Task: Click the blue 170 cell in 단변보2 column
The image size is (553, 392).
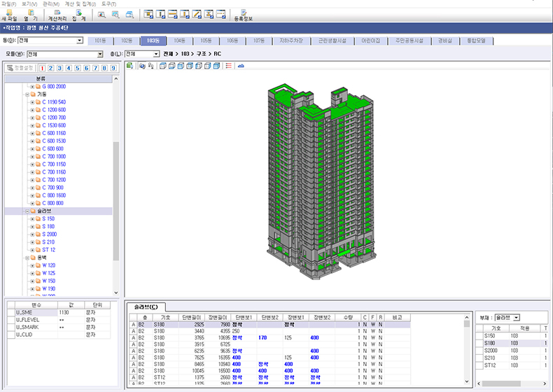Action: pos(262,337)
